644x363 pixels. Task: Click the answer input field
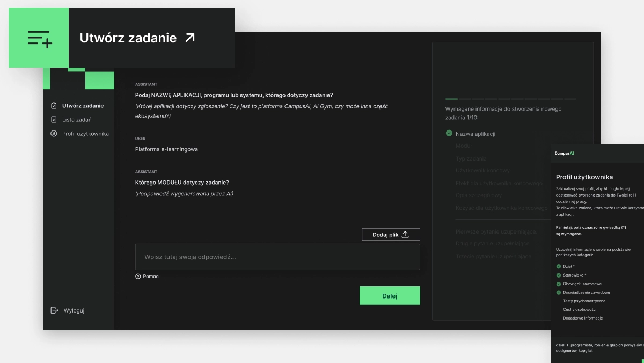click(277, 257)
